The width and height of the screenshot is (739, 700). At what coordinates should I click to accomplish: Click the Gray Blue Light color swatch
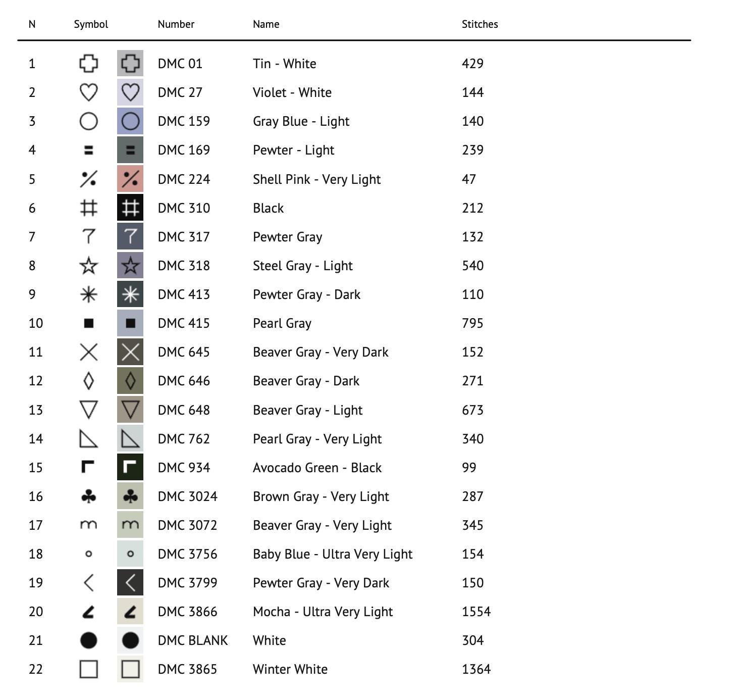tap(130, 121)
